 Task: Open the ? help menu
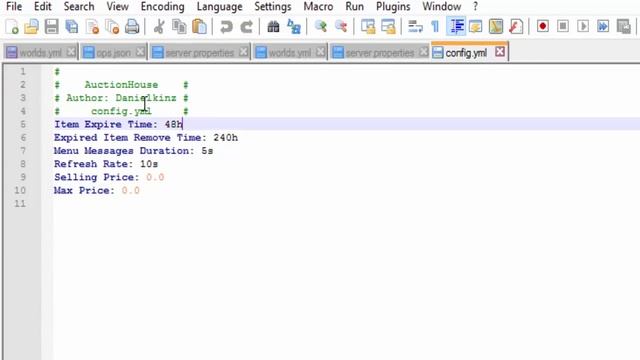475,7
